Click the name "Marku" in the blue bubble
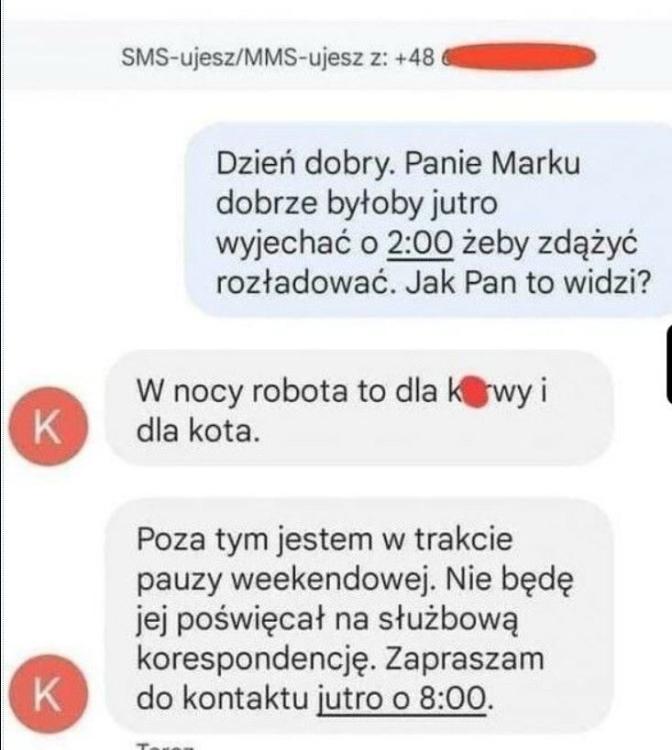 pyautogui.click(x=535, y=164)
